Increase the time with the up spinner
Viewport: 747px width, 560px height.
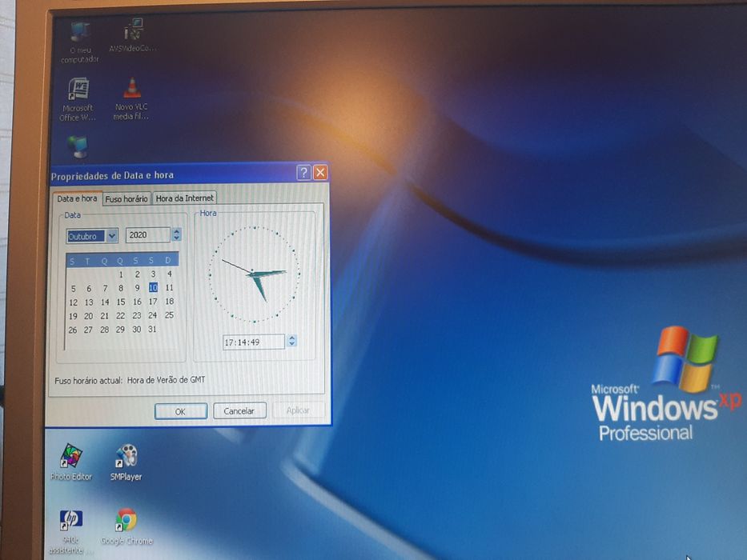(x=292, y=338)
